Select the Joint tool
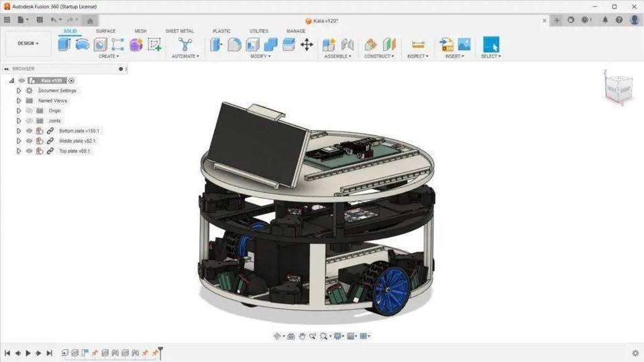 click(x=347, y=44)
